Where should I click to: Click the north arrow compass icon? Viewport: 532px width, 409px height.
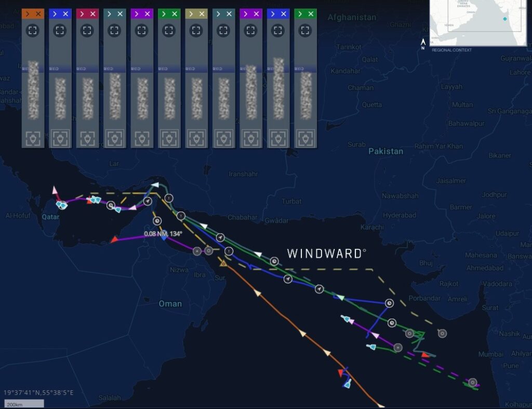423,44
